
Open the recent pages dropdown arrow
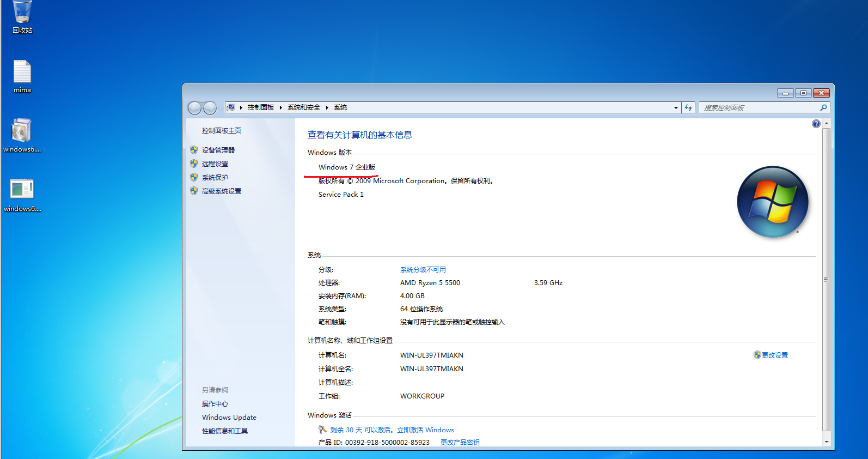pos(221,108)
